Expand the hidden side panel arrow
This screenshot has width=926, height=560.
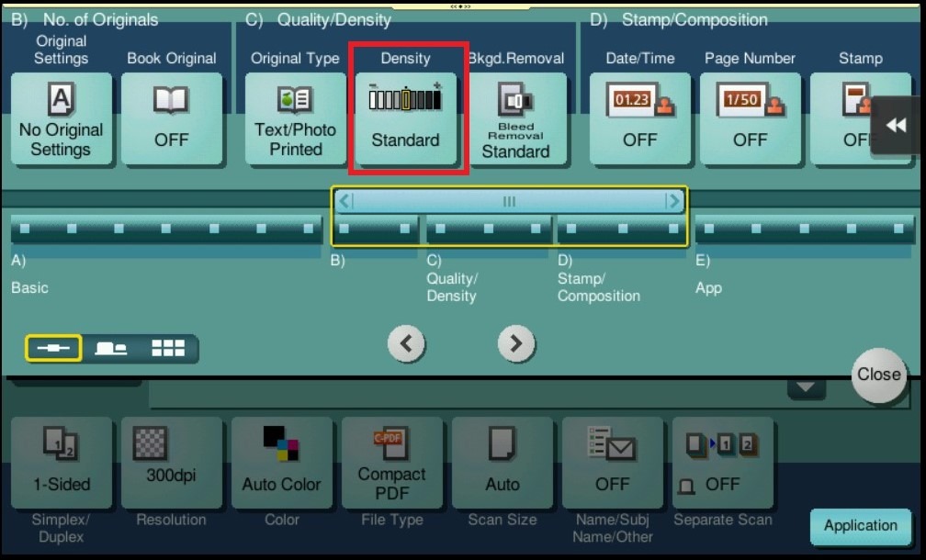[896, 127]
